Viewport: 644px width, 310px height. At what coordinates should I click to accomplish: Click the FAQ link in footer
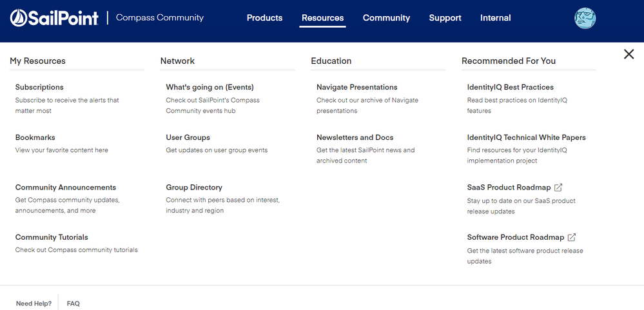[x=73, y=304]
